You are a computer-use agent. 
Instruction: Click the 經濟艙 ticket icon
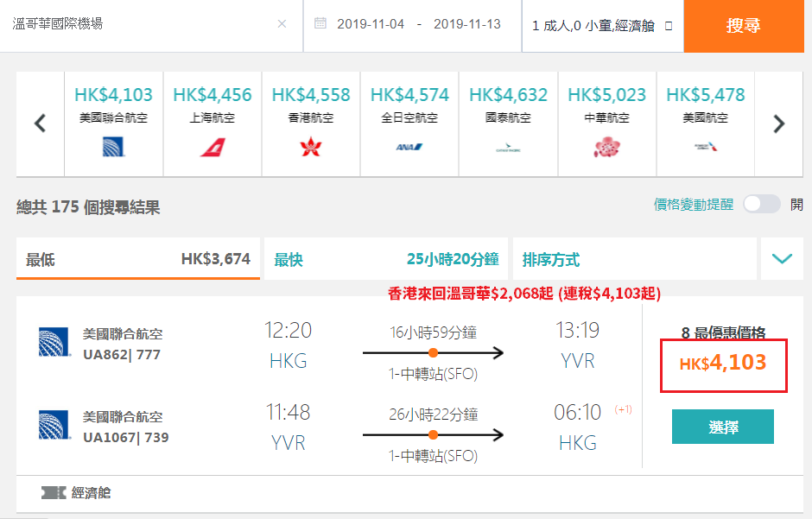pyautogui.click(x=54, y=493)
